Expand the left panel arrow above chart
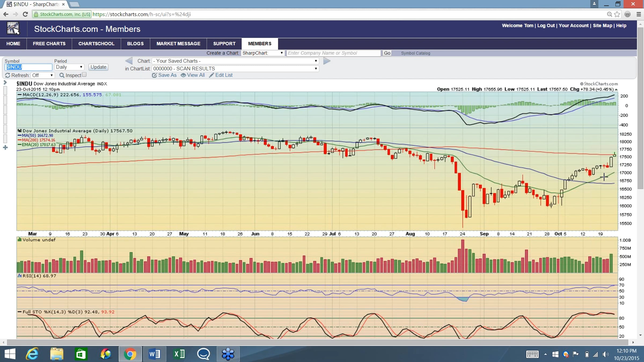The image size is (644, 362). pyautogui.click(x=5, y=83)
